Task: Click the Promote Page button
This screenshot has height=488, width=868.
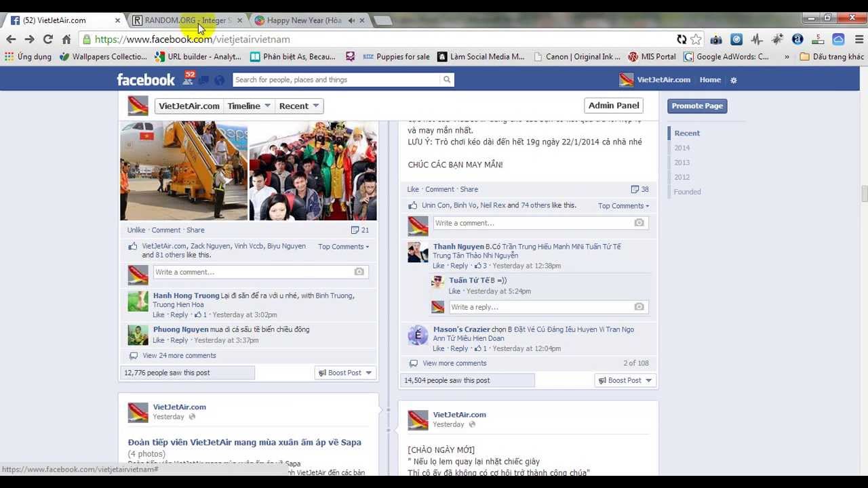Action: [x=697, y=106]
